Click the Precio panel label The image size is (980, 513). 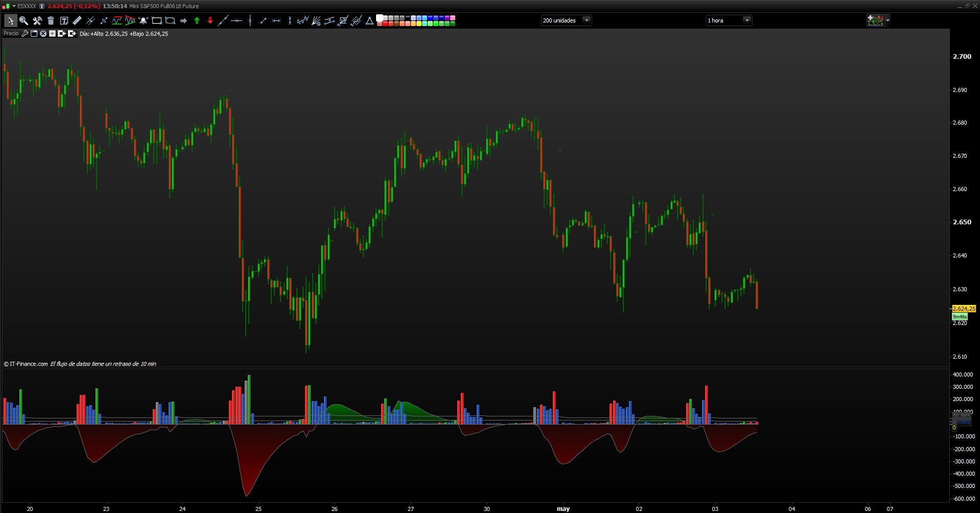[x=11, y=34]
